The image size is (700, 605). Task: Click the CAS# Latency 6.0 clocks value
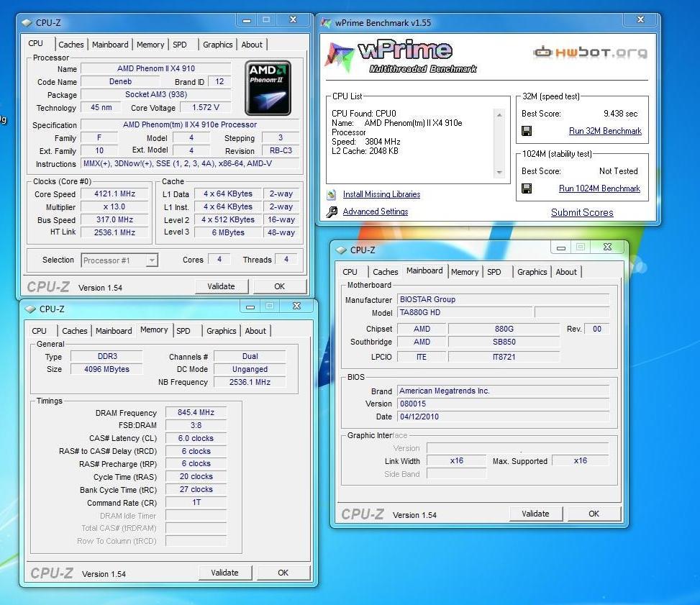(196, 438)
